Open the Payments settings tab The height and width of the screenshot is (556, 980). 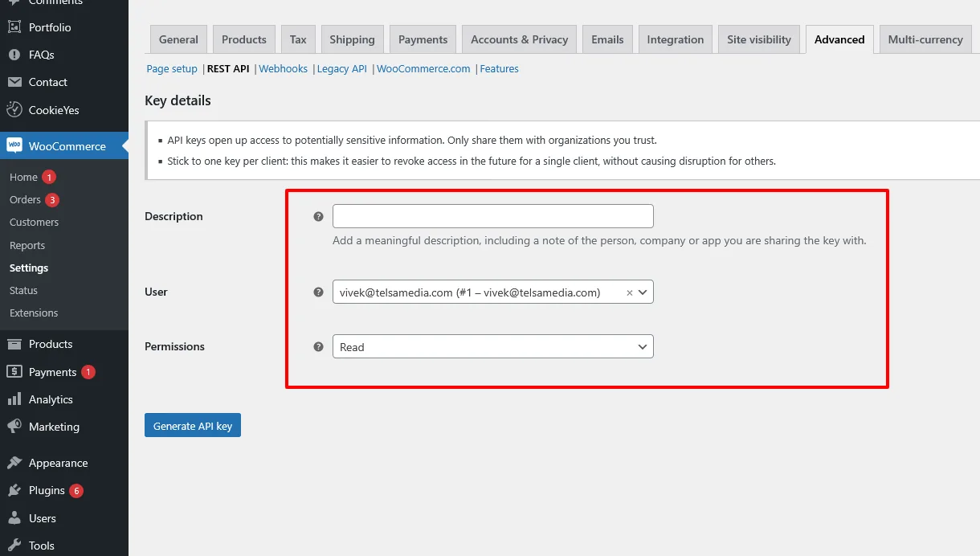(423, 39)
